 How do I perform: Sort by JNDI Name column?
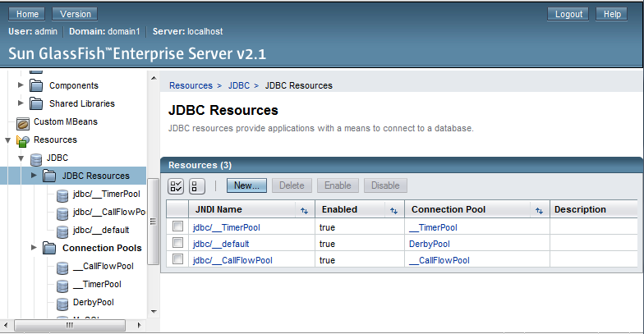(304, 210)
